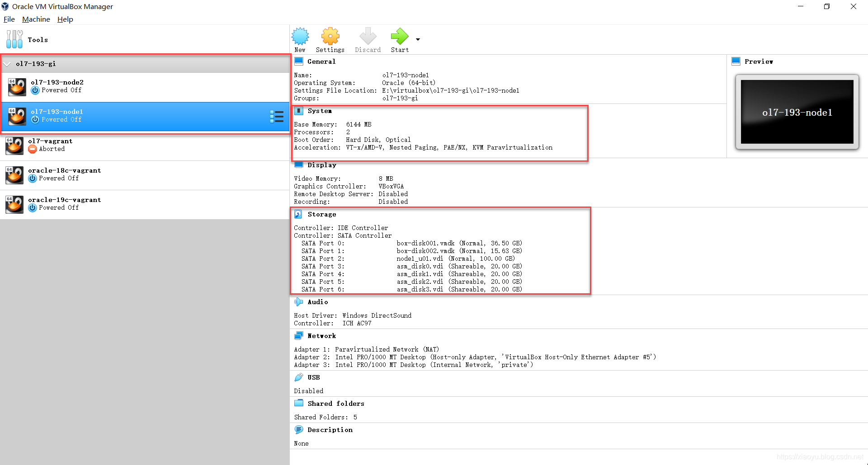The width and height of the screenshot is (868, 465).
Task: Click the Aborted status of ol7-vagrant
Action: tap(52, 149)
